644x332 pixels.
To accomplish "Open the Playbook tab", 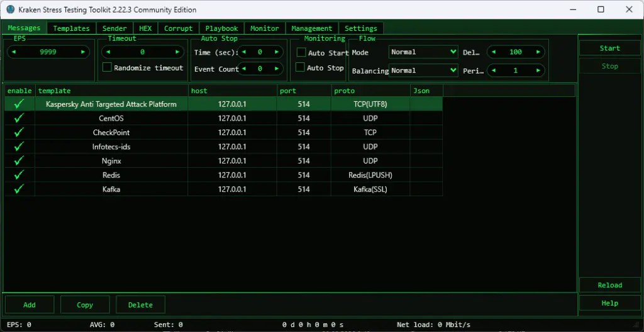I will point(222,28).
